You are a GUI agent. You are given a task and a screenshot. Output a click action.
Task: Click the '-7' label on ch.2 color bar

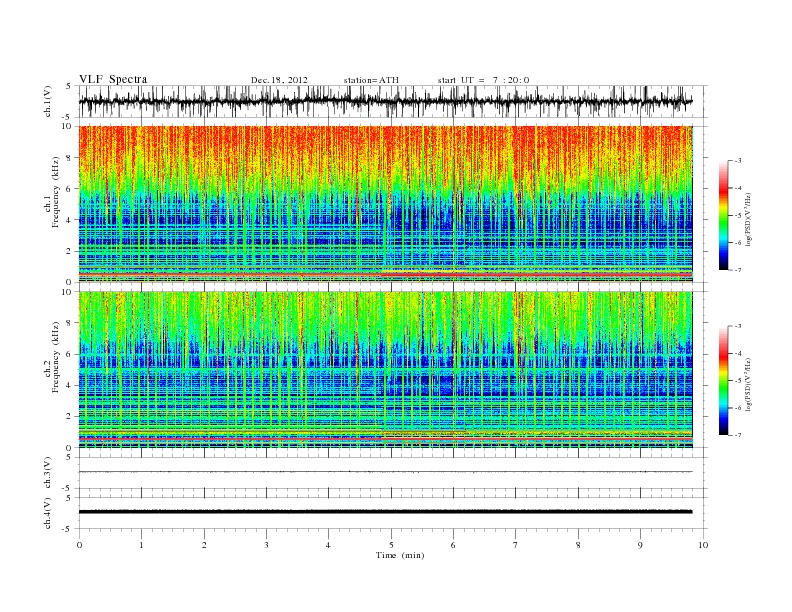click(738, 435)
